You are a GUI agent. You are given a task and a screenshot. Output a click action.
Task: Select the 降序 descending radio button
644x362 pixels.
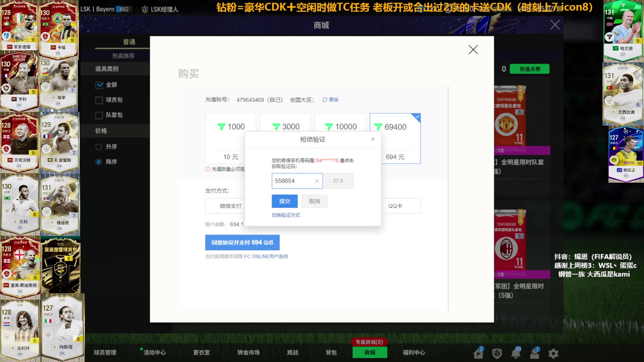[99, 162]
